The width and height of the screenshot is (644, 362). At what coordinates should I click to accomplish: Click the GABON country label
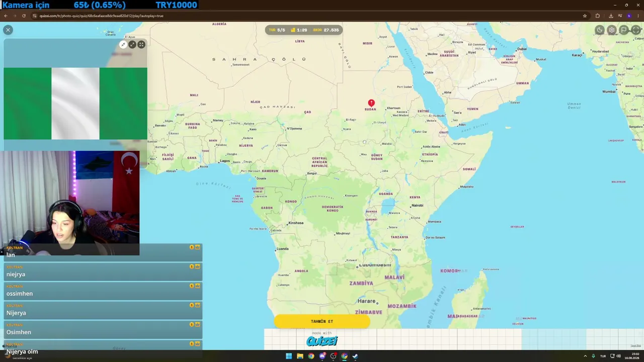point(267,208)
